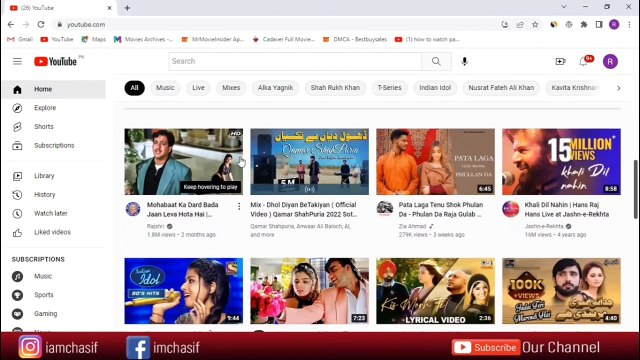This screenshot has height=360, width=640.
Task: Open Chrome's three-dot menu
Action: point(629,24)
